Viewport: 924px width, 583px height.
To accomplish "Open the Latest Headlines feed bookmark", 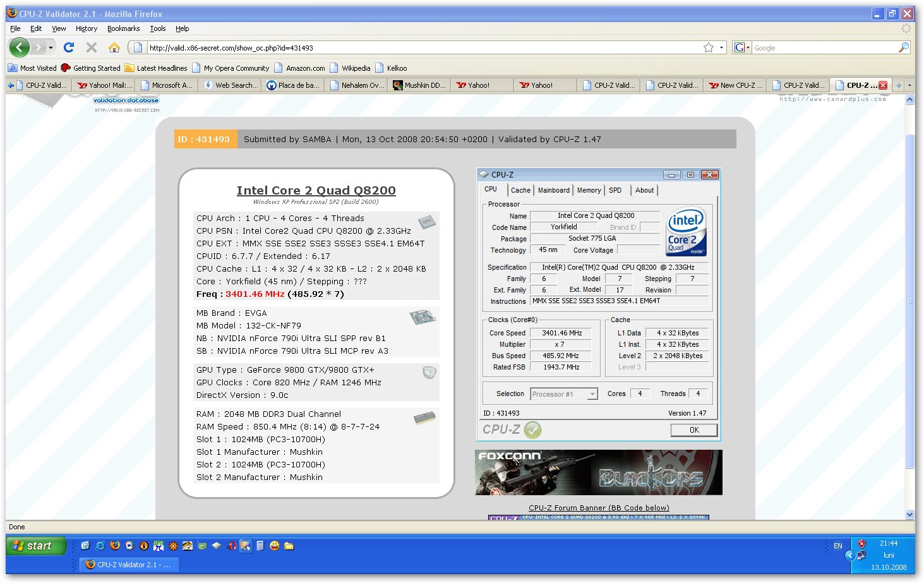I will click(156, 68).
